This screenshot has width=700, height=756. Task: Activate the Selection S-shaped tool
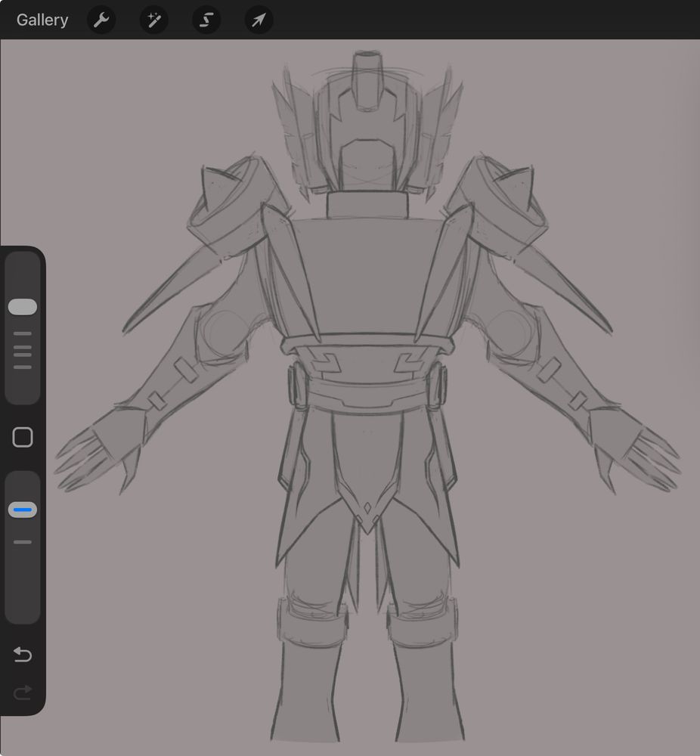click(206, 20)
